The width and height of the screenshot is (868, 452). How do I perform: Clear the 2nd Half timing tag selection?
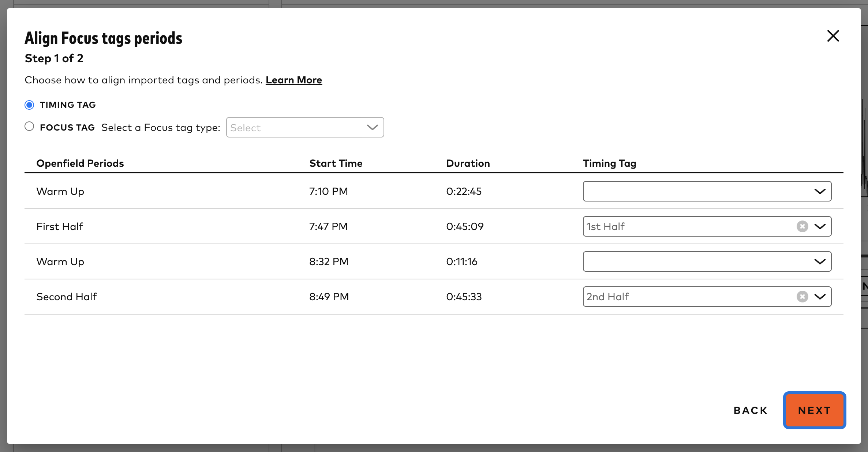tap(802, 297)
